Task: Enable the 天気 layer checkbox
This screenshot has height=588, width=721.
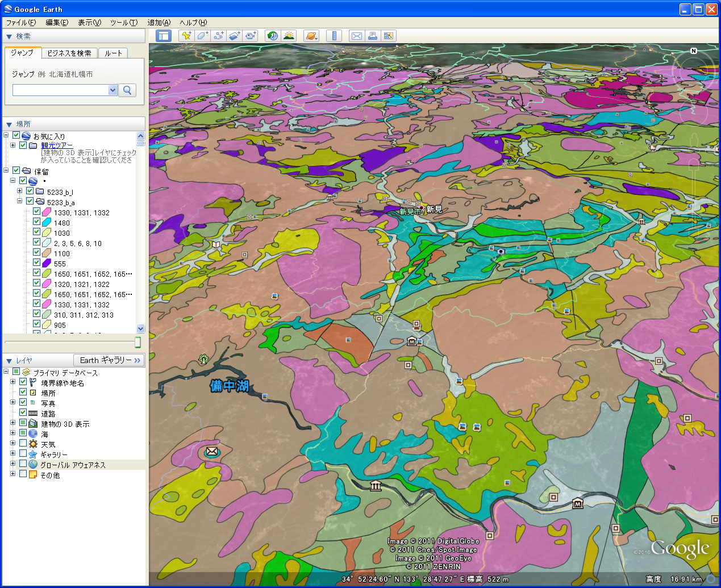Action: [x=23, y=444]
